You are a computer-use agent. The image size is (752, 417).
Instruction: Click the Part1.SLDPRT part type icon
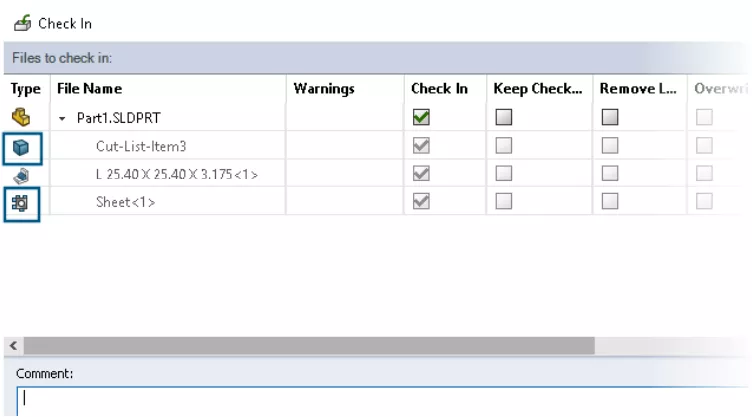[21, 117]
